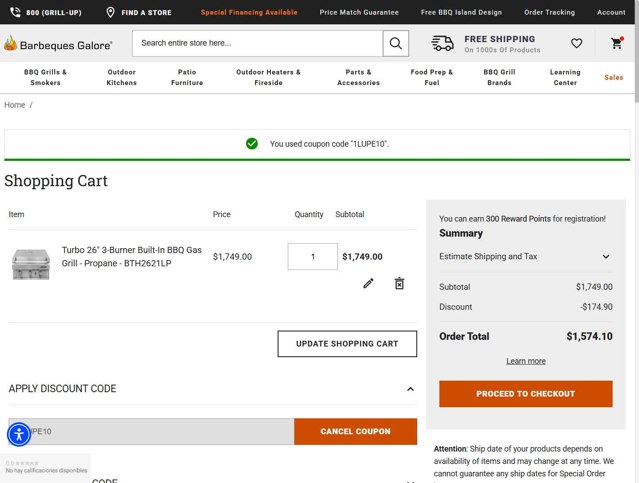Click the green checkmark success icon
The image size is (639, 483).
(252, 143)
